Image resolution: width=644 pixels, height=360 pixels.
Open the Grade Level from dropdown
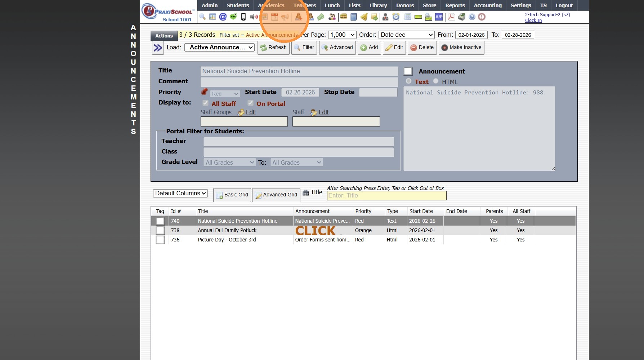(229, 163)
